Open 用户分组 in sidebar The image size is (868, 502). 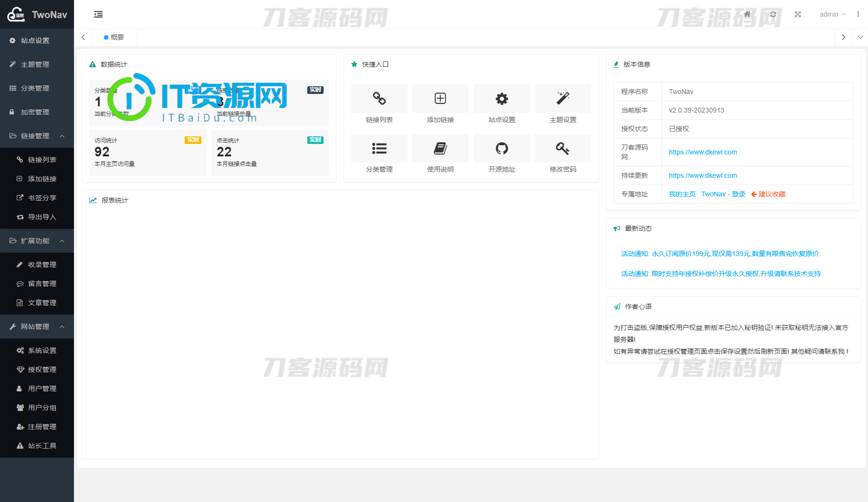point(37,408)
